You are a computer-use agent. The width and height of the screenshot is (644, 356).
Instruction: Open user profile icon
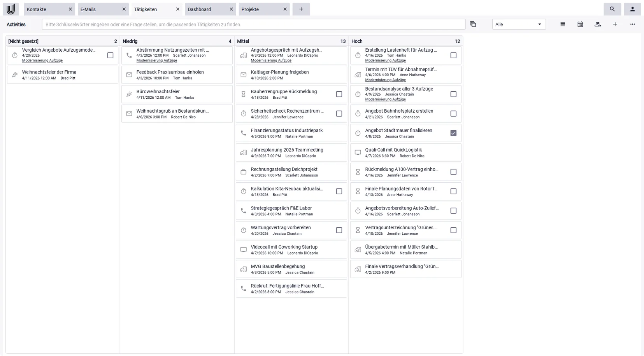[632, 9]
